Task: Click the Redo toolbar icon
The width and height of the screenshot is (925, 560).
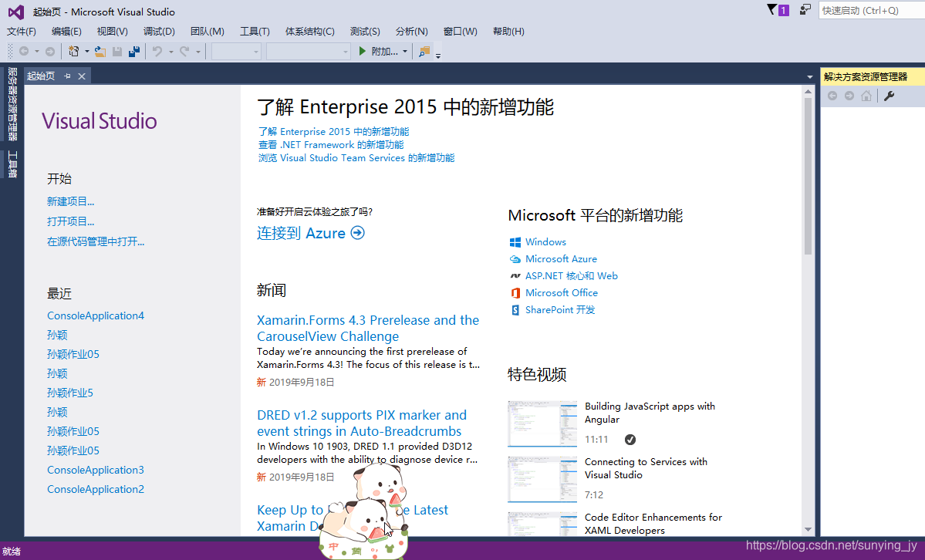Action: [x=184, y=52]
